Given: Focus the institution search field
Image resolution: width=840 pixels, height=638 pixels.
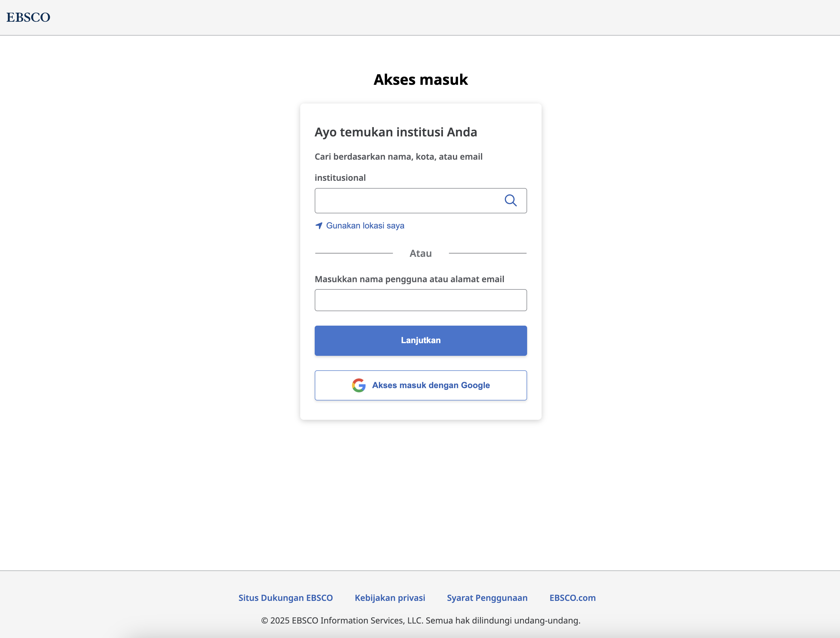Looking at the screenshot, I should [x=406, y=200].
